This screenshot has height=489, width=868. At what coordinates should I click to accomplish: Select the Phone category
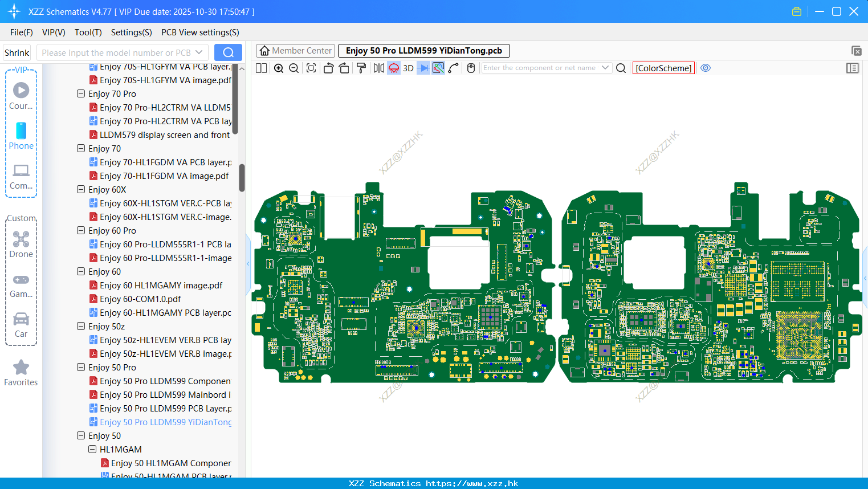[21, 136]
